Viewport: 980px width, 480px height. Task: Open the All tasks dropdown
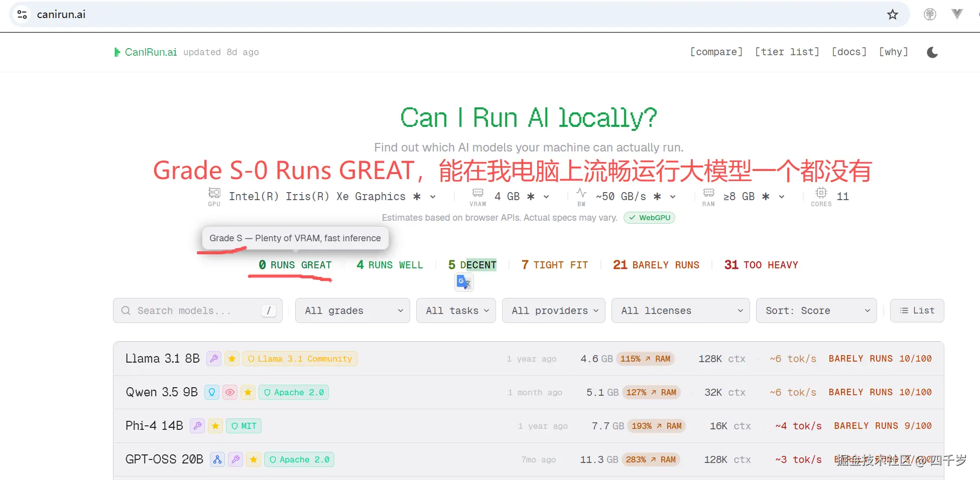tap(456, 311)
